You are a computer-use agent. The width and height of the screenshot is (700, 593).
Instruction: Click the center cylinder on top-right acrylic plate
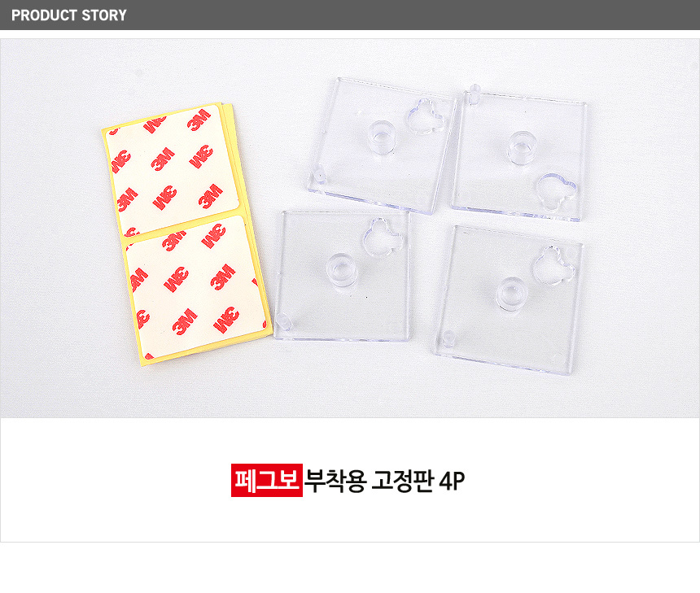[x=520, y=147]
